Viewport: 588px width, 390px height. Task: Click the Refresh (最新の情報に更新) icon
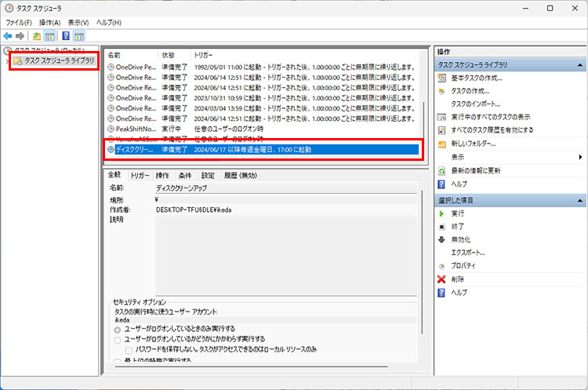[x=442, y=170]
